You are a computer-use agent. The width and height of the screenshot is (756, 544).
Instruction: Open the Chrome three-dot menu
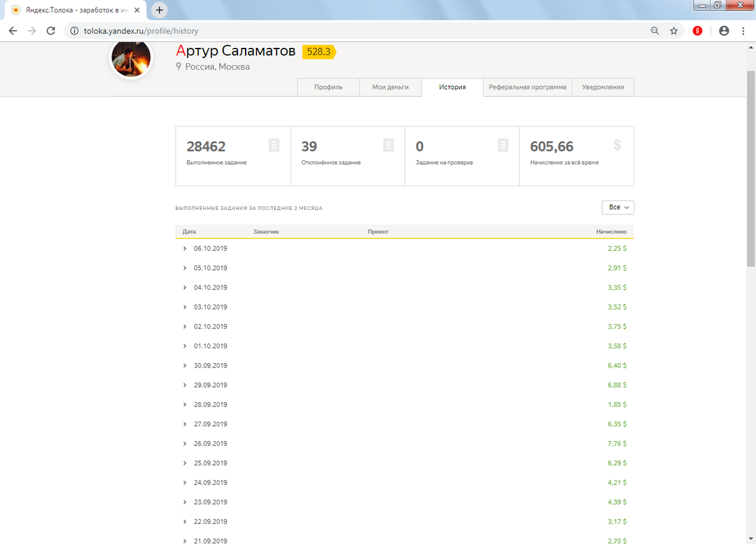743,30
